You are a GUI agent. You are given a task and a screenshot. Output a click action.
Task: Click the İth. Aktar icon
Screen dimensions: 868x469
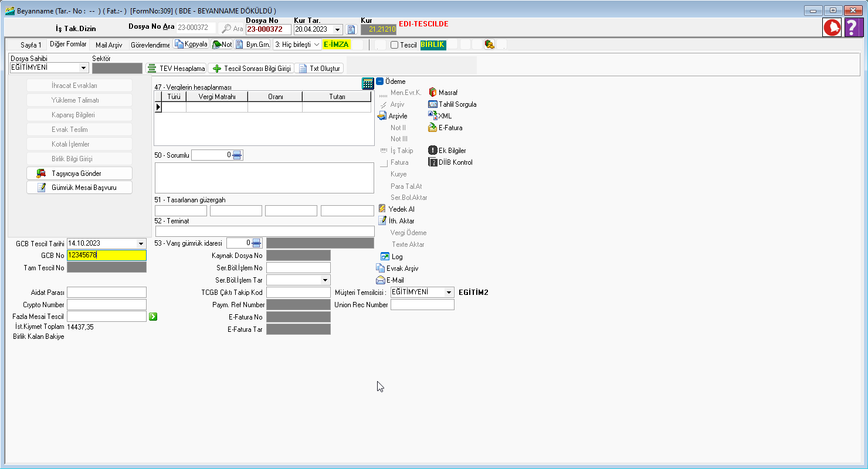tap(382, 220)
